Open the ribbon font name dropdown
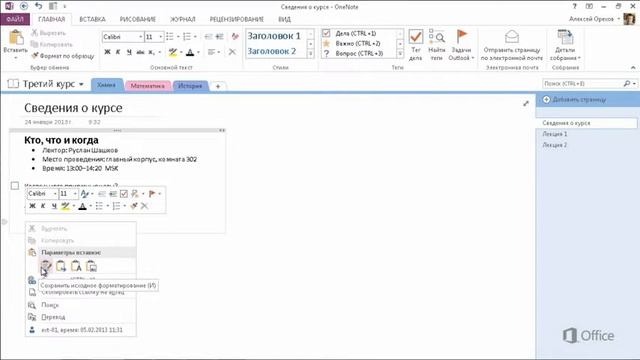The image size is (640, 360). [140, 37]
